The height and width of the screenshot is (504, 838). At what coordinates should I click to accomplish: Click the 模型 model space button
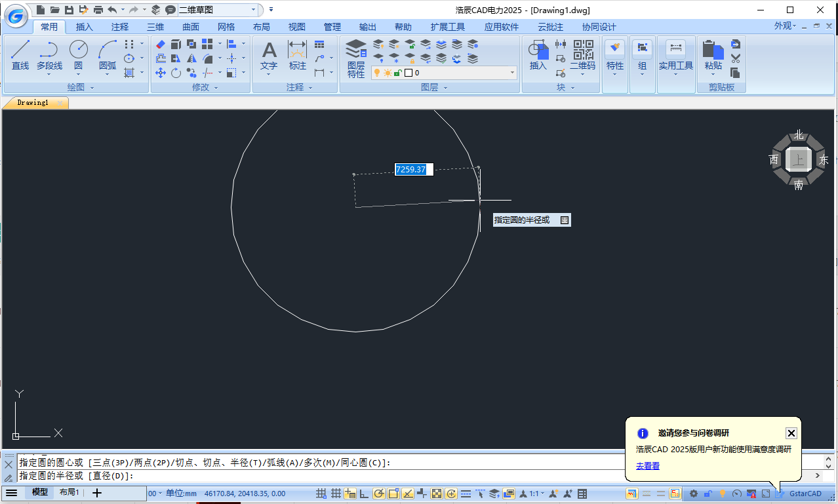[x=40, y=493]
